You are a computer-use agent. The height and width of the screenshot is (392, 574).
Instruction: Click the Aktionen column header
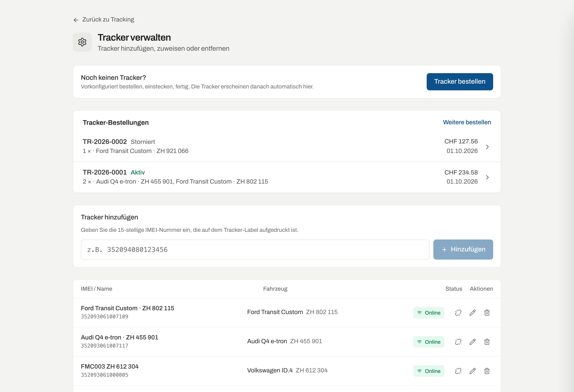click(481, 289)
